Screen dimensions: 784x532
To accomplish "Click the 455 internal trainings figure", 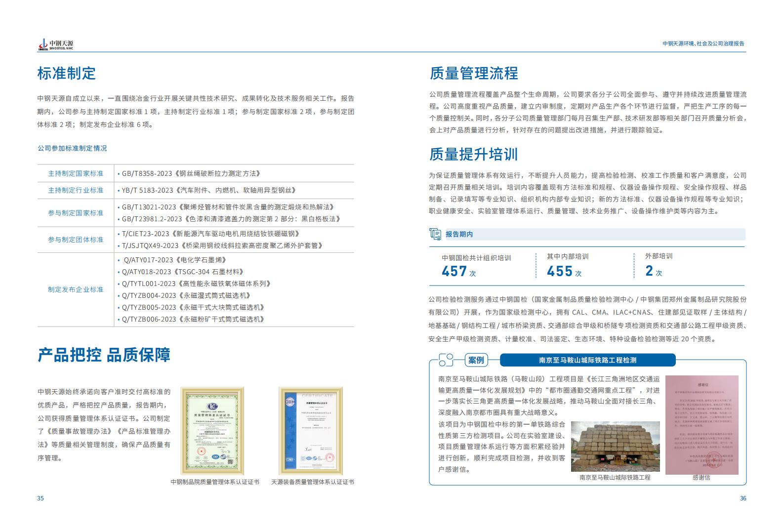I will click(x=559, y=271).
